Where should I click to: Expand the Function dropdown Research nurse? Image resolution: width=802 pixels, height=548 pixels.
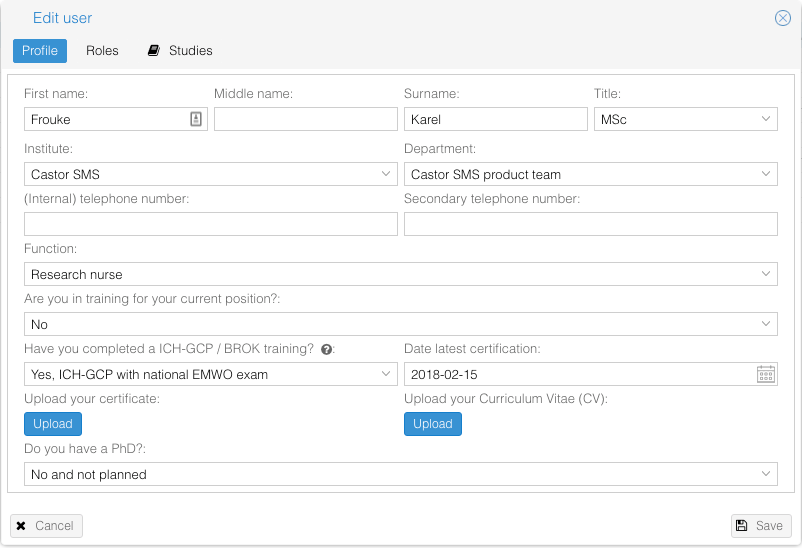click(x=400, y=274)
